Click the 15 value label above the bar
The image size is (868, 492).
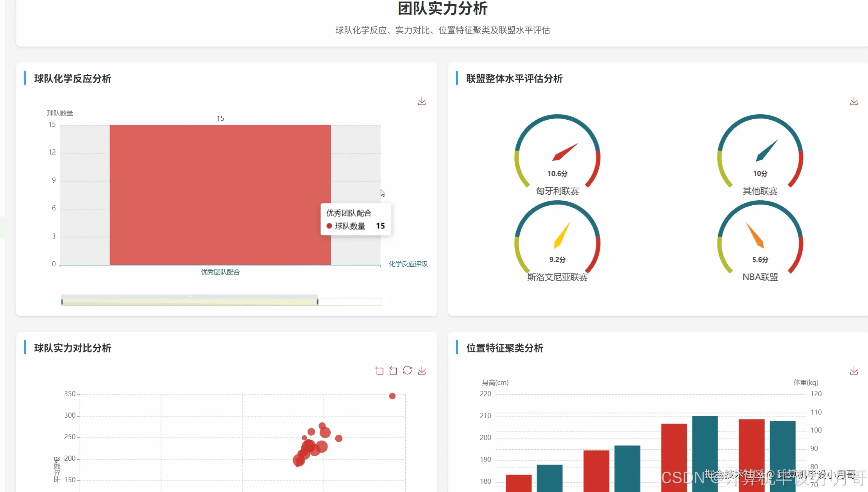click(220, 118)
